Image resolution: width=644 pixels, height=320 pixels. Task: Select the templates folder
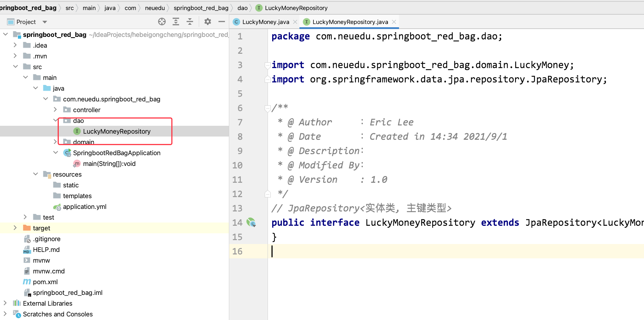pyautogui.click(x=77, y=196)
